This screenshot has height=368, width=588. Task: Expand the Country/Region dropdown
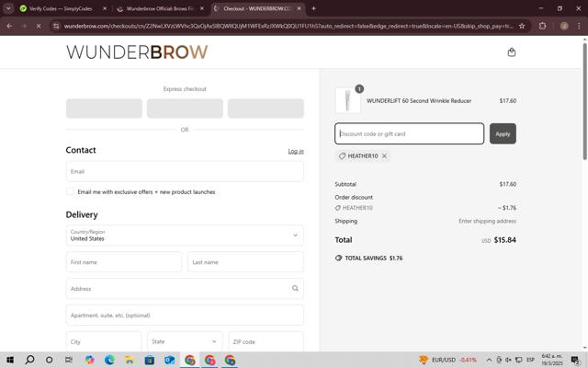tap(185, 236)
